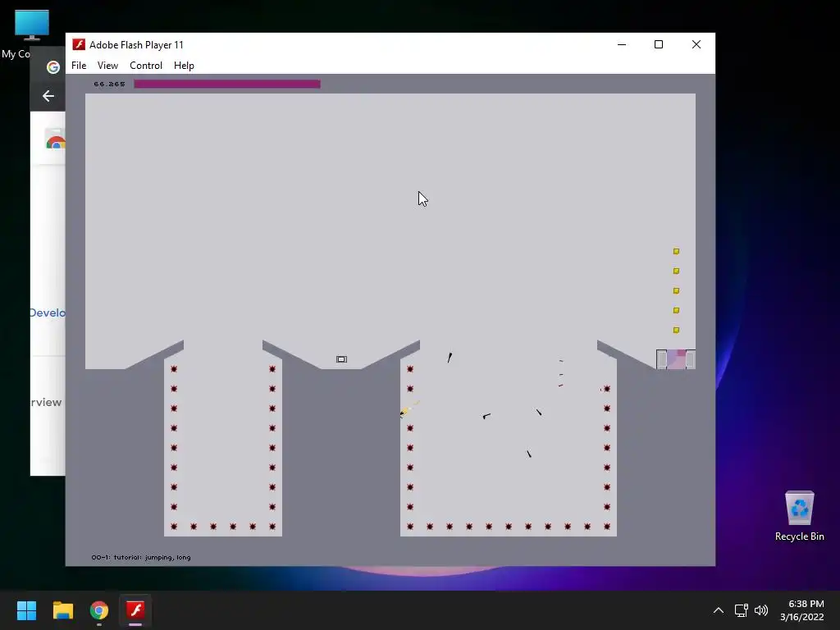Viewport: 840px width, 630px height.
Task: Click the exit door switch in the game
Action: (341, 359)
